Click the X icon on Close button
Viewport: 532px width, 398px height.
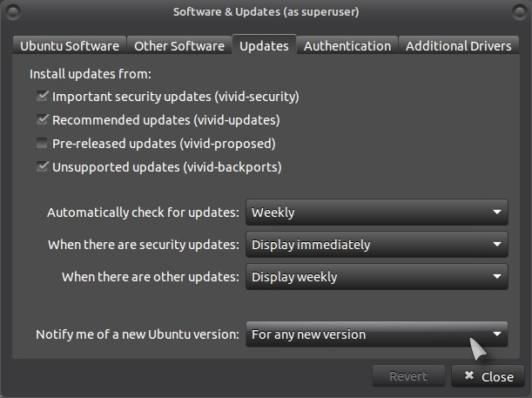coord(469,375)
